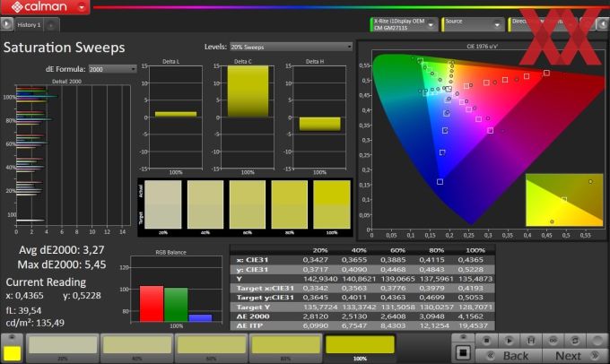Click the RGB Balance red bar
Screen dimensions: 610x364
point(152,304)
